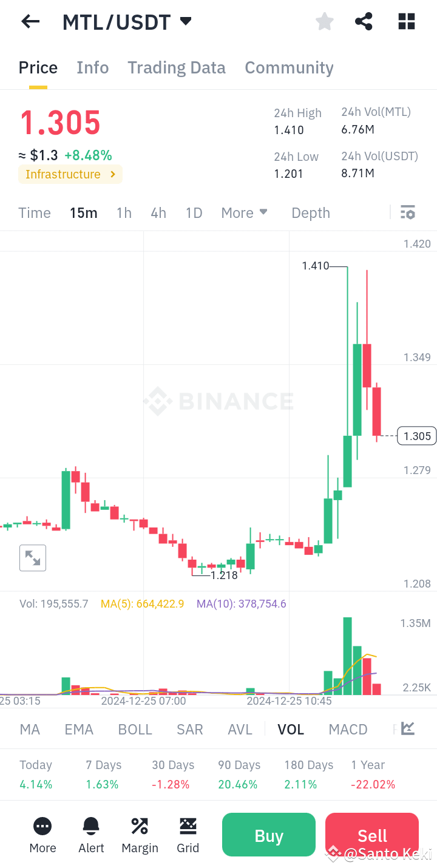Open the Grid trading tool
This screenshot has height=868, width=437.
188,835
